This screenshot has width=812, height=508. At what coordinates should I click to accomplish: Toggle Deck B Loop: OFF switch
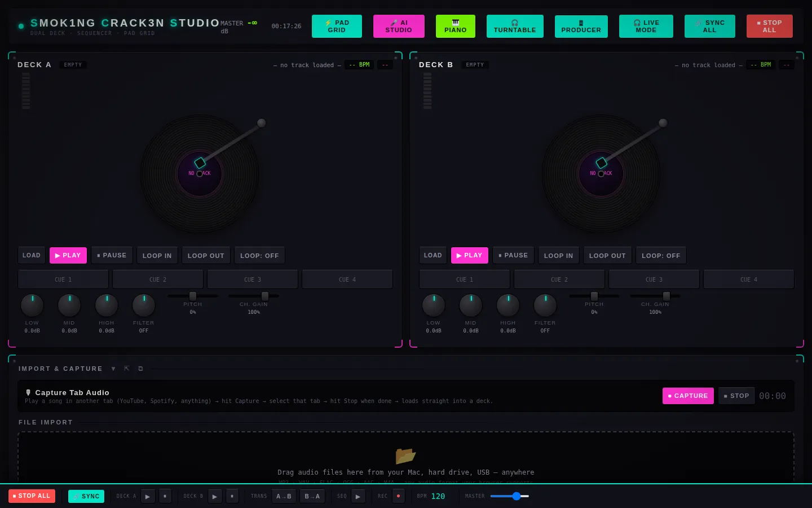(661, 255)
